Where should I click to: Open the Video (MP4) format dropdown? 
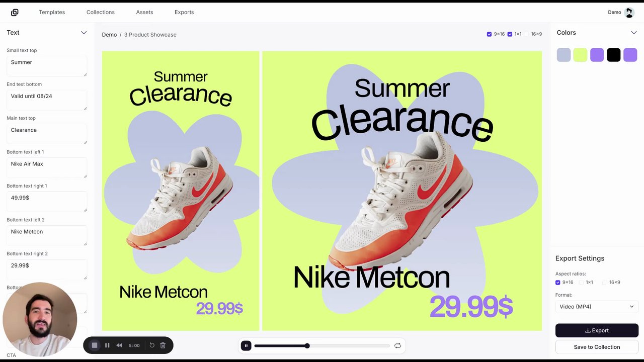coord(597,307)
